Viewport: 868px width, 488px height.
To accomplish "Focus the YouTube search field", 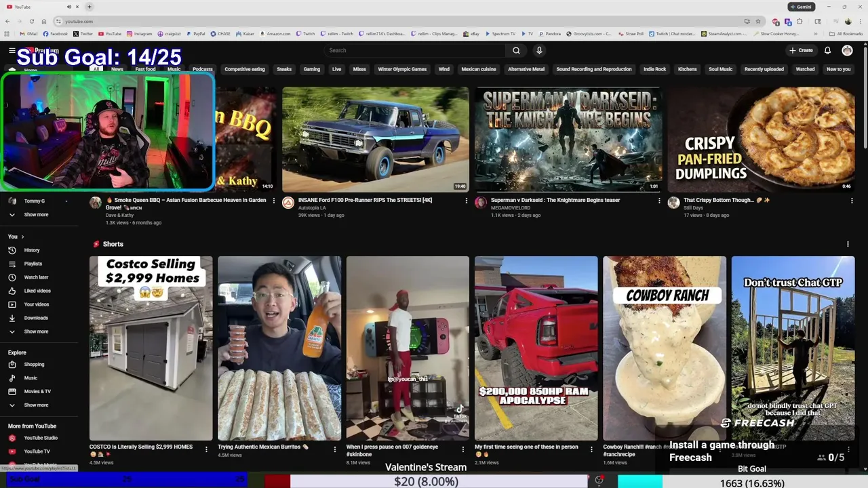I will (x=415, y=50).
